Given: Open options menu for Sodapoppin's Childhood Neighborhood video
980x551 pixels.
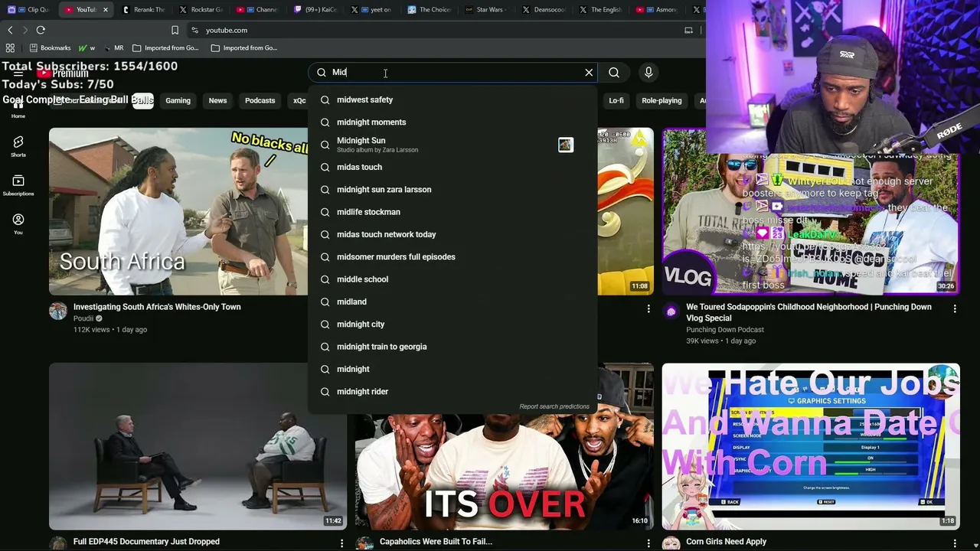Looking at the screenshot, I should tap(955, 308).
